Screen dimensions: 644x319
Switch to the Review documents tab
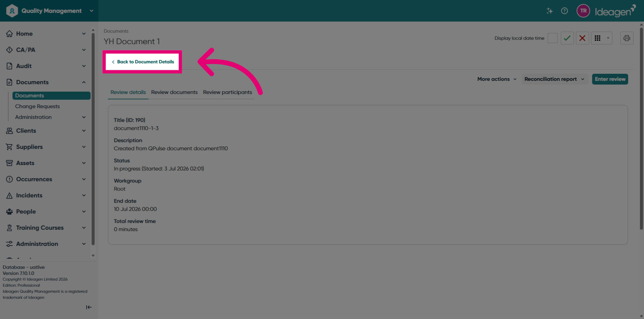174,92
